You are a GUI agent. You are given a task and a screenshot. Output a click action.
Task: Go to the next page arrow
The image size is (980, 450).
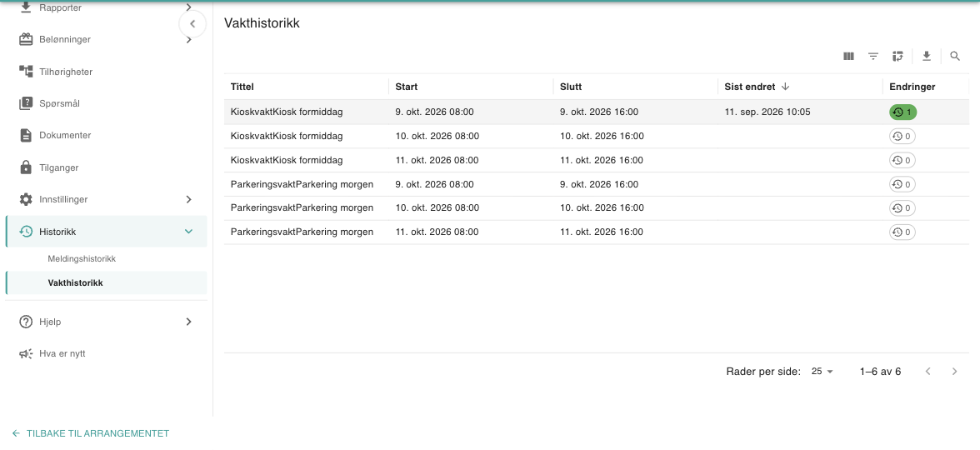[x=954, y=372]
